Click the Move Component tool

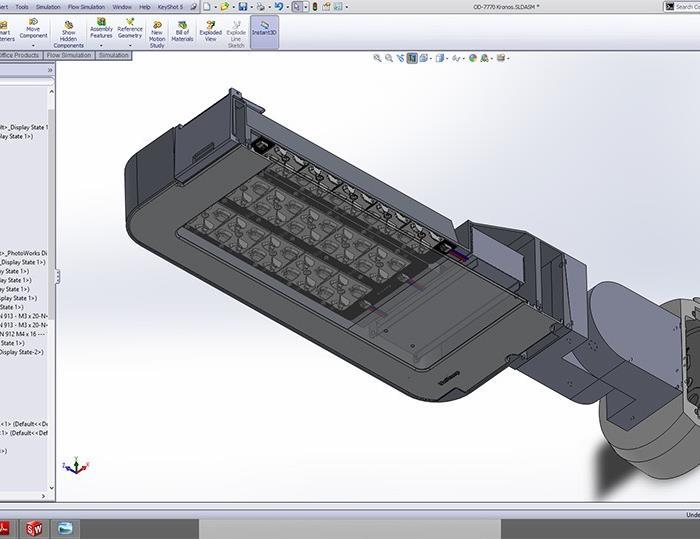tap(33, 28)
